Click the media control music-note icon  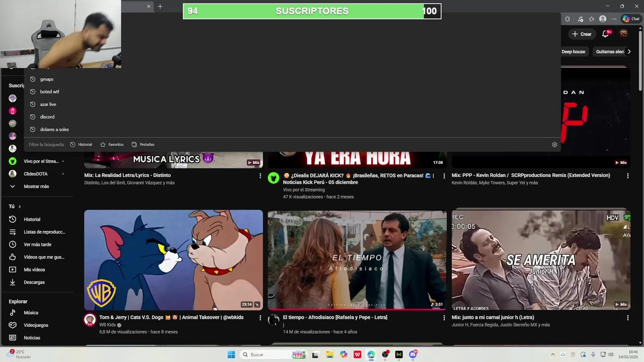pyautogui.click(x=580, y=19)
